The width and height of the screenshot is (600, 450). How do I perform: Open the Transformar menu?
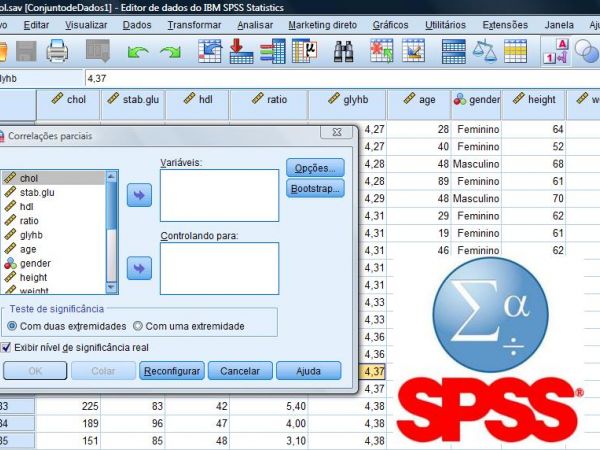click(196, 24)
